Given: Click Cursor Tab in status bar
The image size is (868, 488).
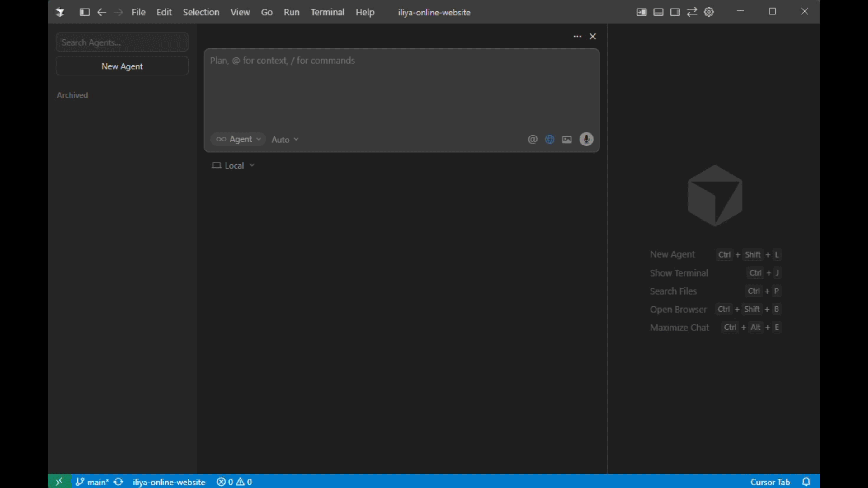Looking at the screenshot, I should (x=770, y=482).
